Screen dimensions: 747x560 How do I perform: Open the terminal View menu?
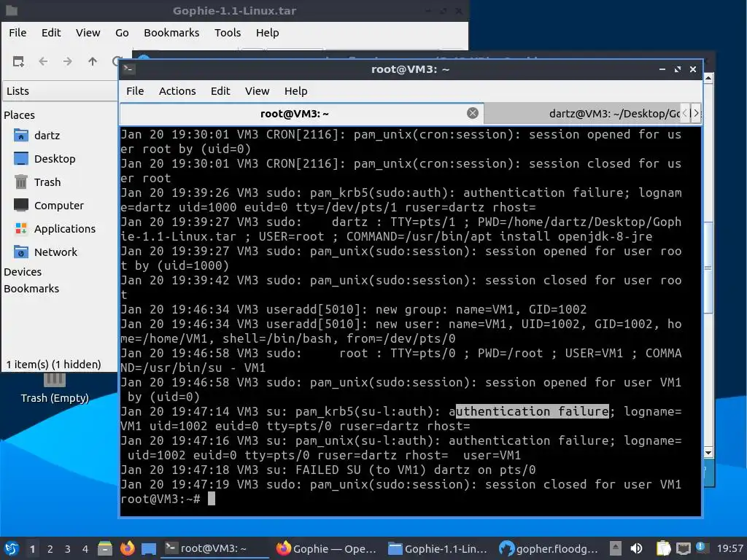click(258, 91)
